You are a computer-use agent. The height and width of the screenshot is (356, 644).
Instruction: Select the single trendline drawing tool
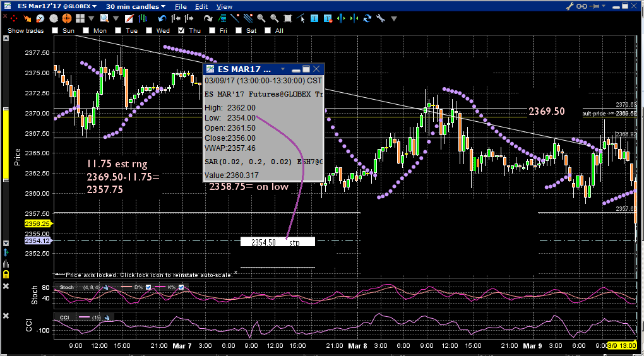coord(235,18)
